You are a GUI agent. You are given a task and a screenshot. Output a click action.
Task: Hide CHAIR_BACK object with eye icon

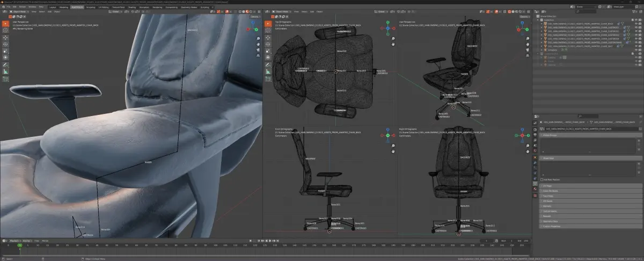pyautogui.click(x=636, y=24)
